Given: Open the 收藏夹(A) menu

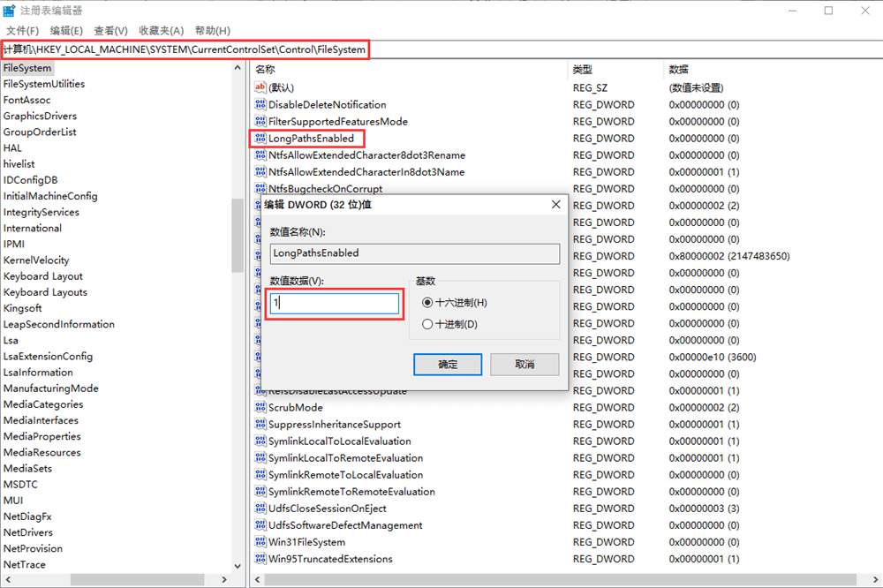Looking at the screenshot, I should [162, 31].
